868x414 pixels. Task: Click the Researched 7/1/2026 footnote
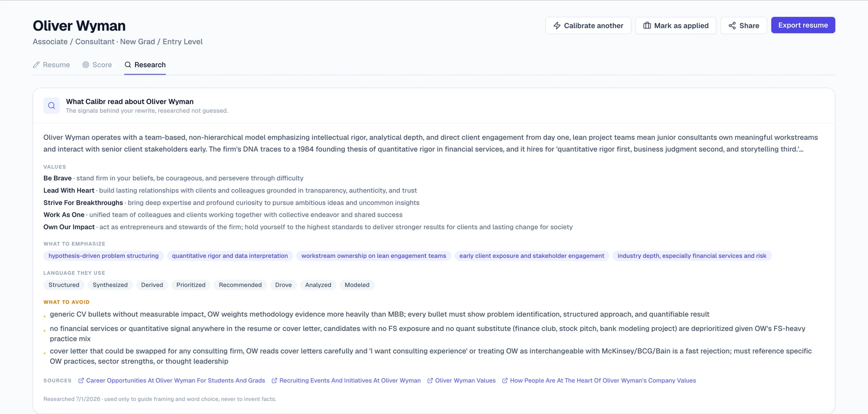(x=160, y=399)
